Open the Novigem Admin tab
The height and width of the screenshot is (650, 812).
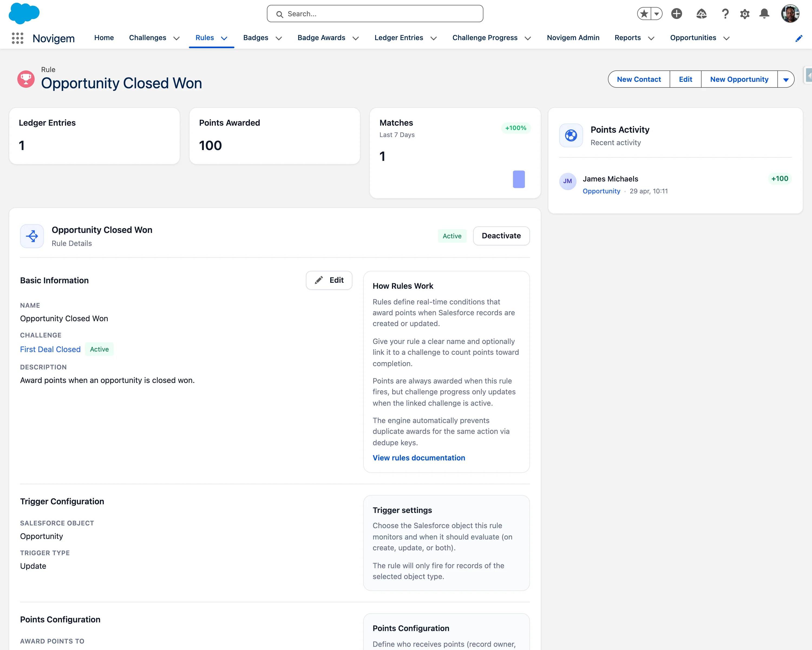(x=573, y=38)
